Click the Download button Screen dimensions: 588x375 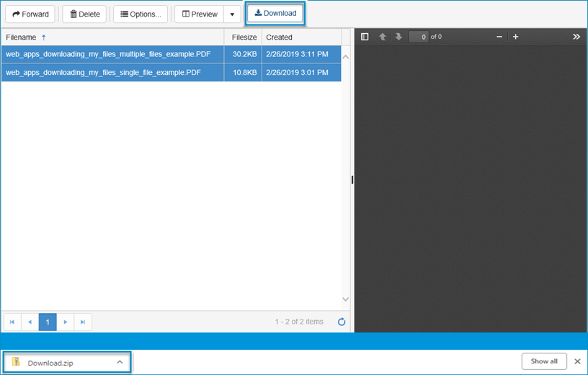point(275,14)
